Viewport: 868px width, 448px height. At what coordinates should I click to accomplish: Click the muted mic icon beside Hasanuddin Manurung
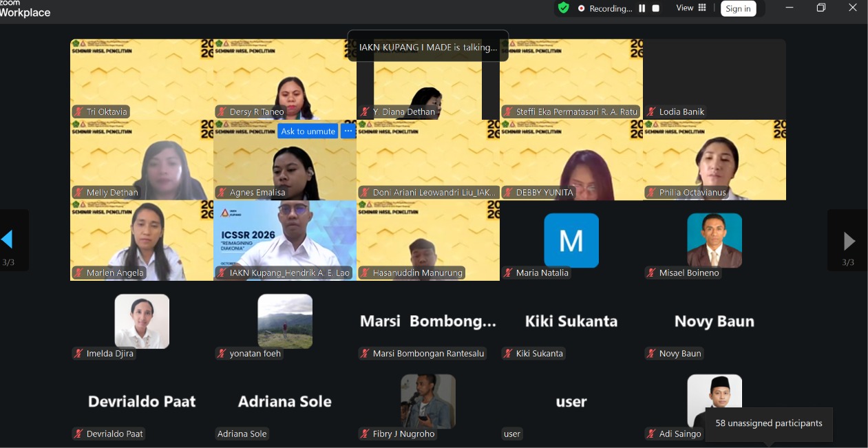click(x=366, y=273)
